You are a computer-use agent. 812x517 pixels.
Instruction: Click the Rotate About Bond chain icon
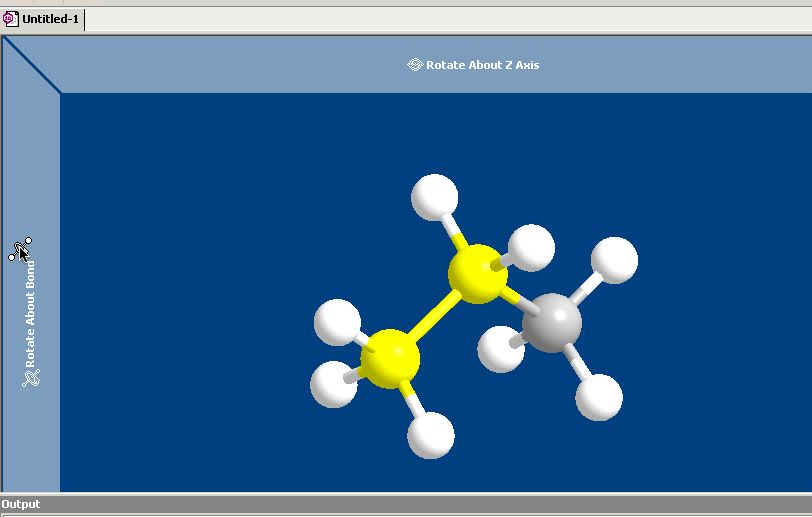click(31, 378)
